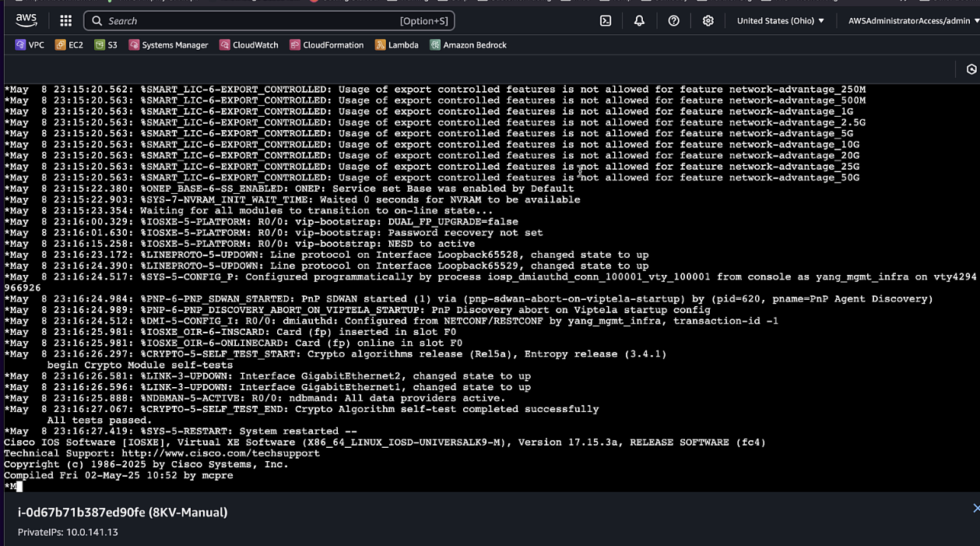Click the network-advantage_250M license log line
The height and width of the screenshot is (546, 980).
tap(435, 90)
